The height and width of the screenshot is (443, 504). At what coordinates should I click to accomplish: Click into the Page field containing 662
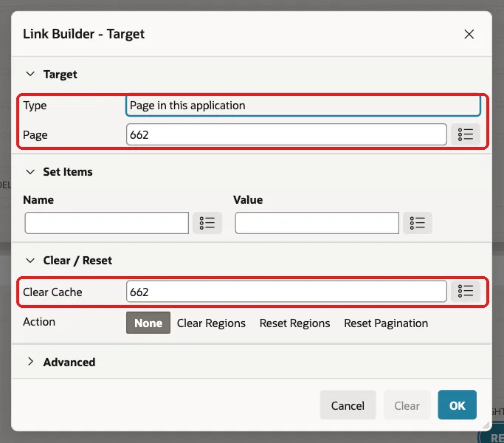[286, 134]
